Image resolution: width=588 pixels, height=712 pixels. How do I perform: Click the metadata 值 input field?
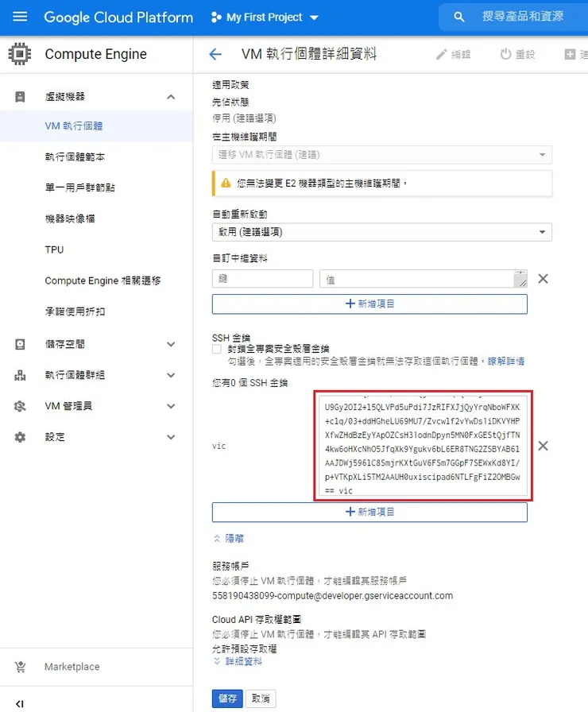coord(424,279)
